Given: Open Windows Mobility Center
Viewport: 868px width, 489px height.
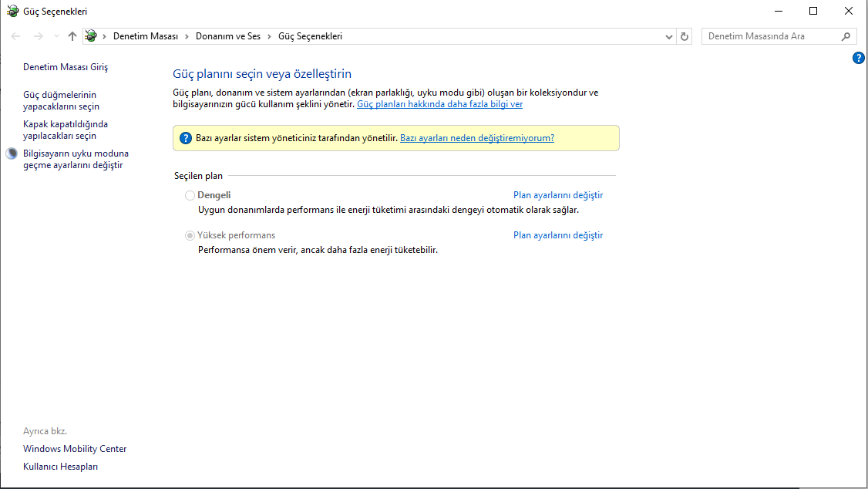Looking at the screenshot, I should [75, 449].
